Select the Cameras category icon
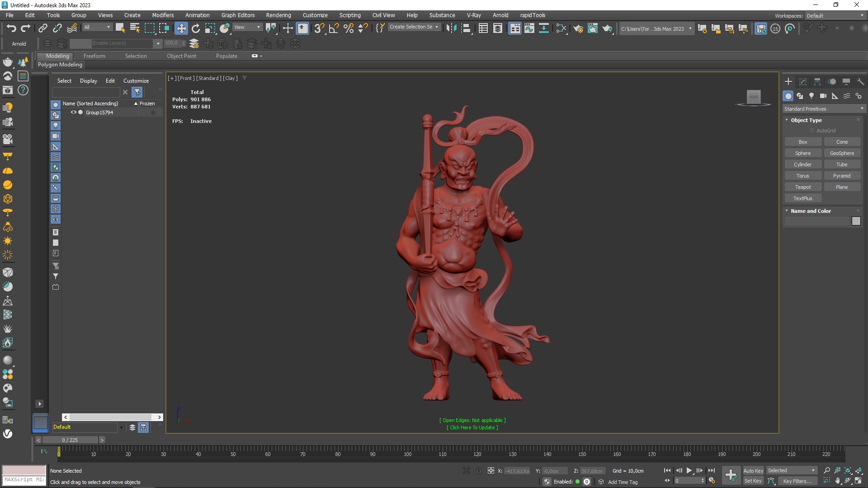Image resolution: width=868 pixels, height=488 pixels. pyautogui.click(x=823, y=96)
